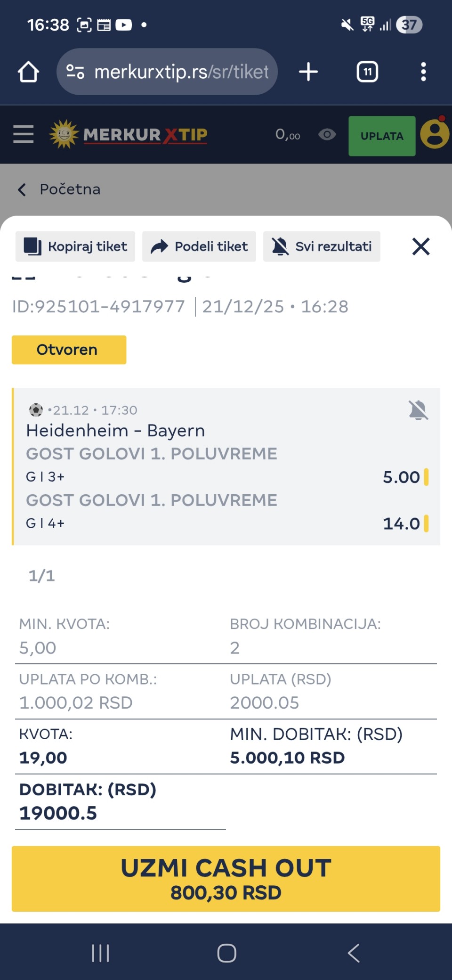Open the user profile avatar
This screenshot has height=980, width=452.
(x=434, y=135)
